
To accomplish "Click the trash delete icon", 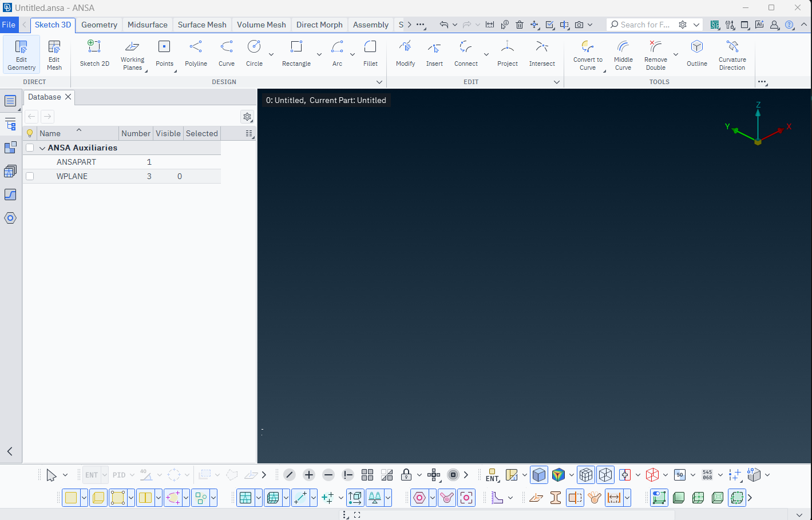I will 520,25.
